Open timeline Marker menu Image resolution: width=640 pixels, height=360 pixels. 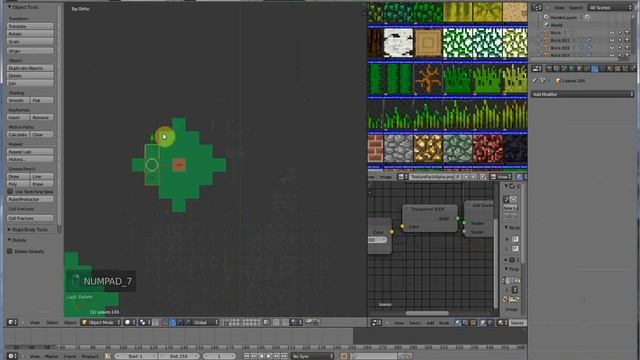click(x=51, y=356)
